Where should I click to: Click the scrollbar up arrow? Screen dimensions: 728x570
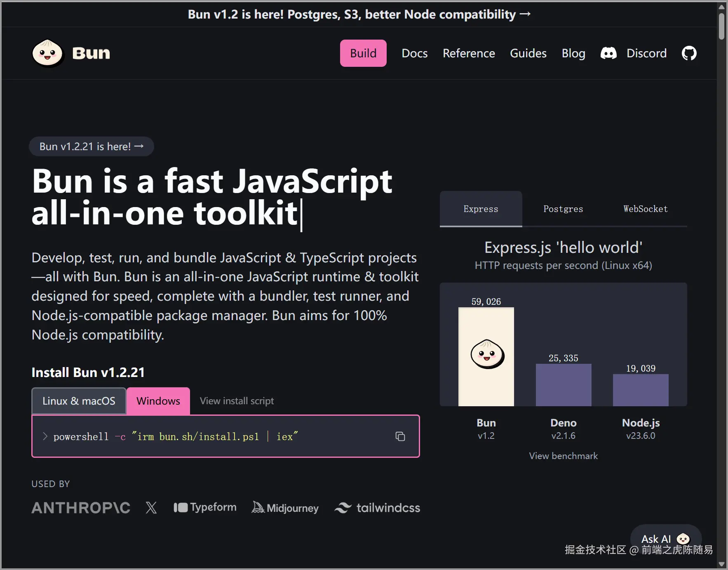tap(721, 7)
